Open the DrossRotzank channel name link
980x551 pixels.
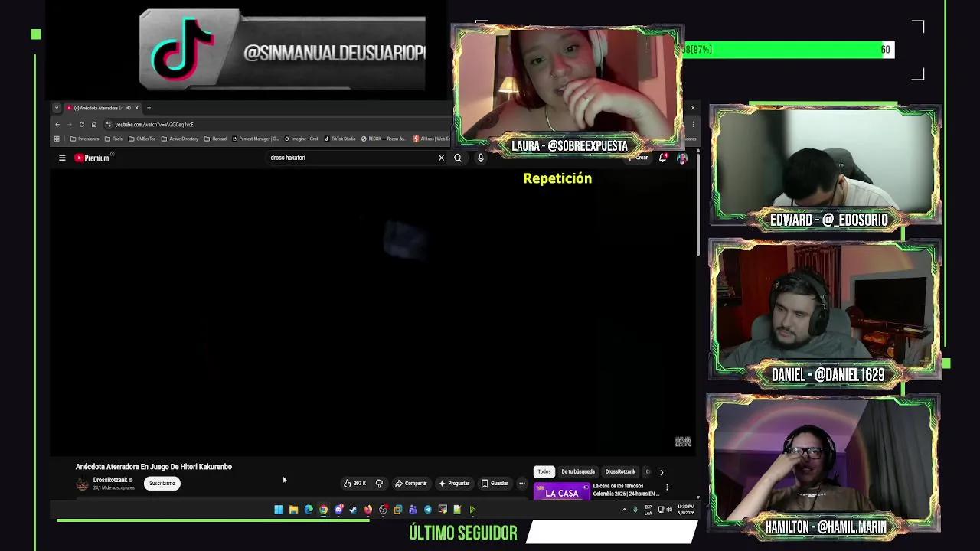(x=109, y=480)
